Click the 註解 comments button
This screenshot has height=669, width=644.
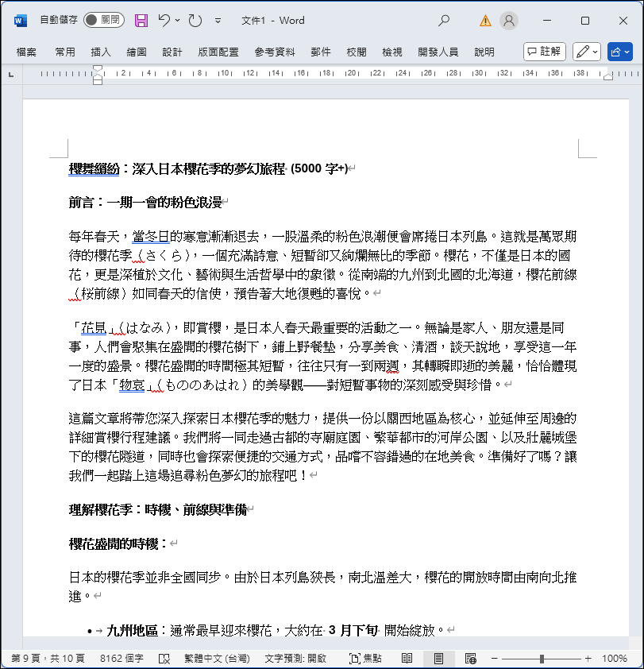(x=544, y=52)
